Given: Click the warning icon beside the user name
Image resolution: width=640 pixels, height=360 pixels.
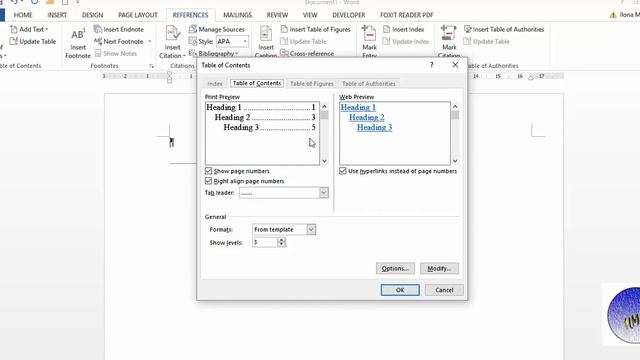Looking at the screenshot, I should [613, 15].
